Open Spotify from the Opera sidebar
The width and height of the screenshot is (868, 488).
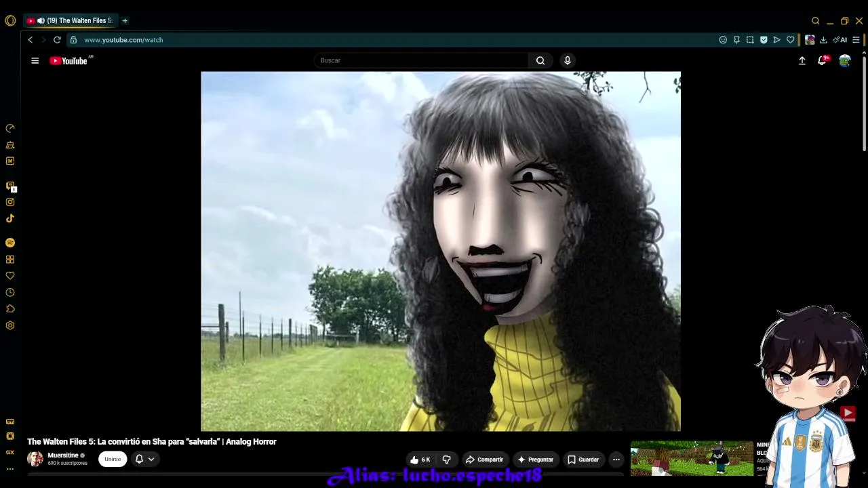coord(10,243)
